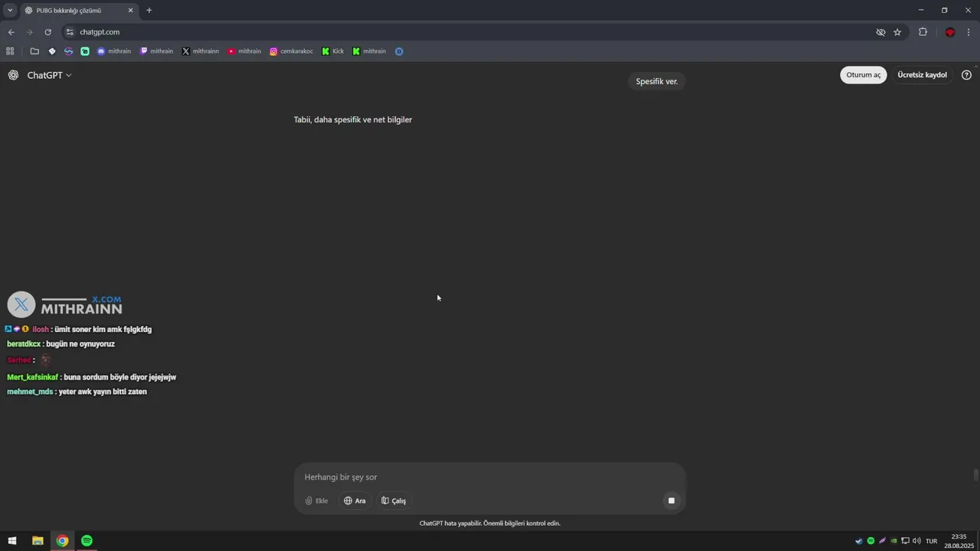Open the apps grid in bookmarks bar
980x551 pixels.
click(x=10, y=51)
